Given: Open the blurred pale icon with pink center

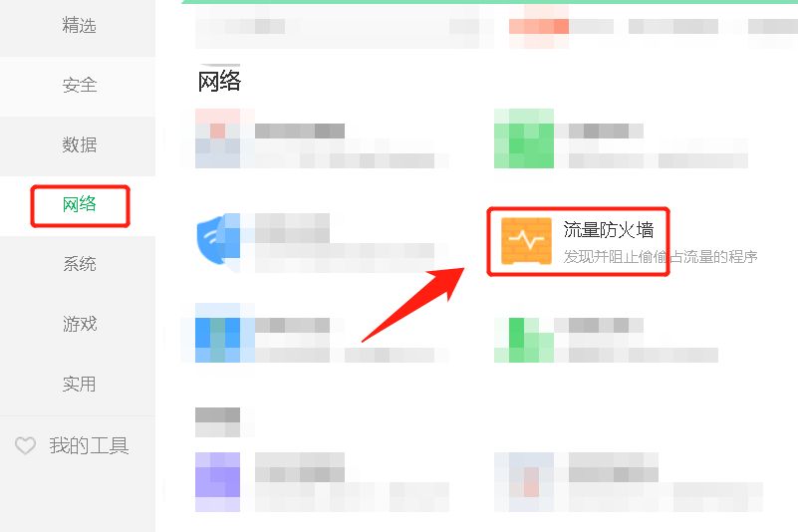Looking at the screenshot, I should click(524, 482).
